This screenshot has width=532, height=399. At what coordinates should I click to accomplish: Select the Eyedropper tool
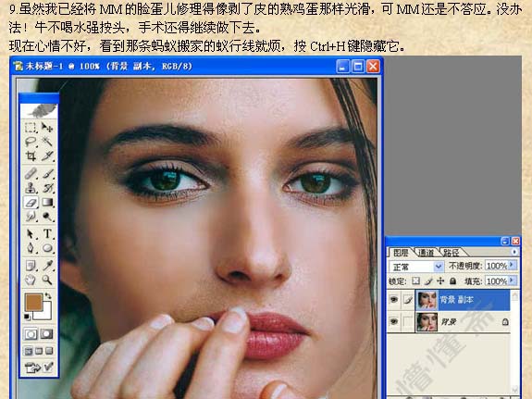47,265
